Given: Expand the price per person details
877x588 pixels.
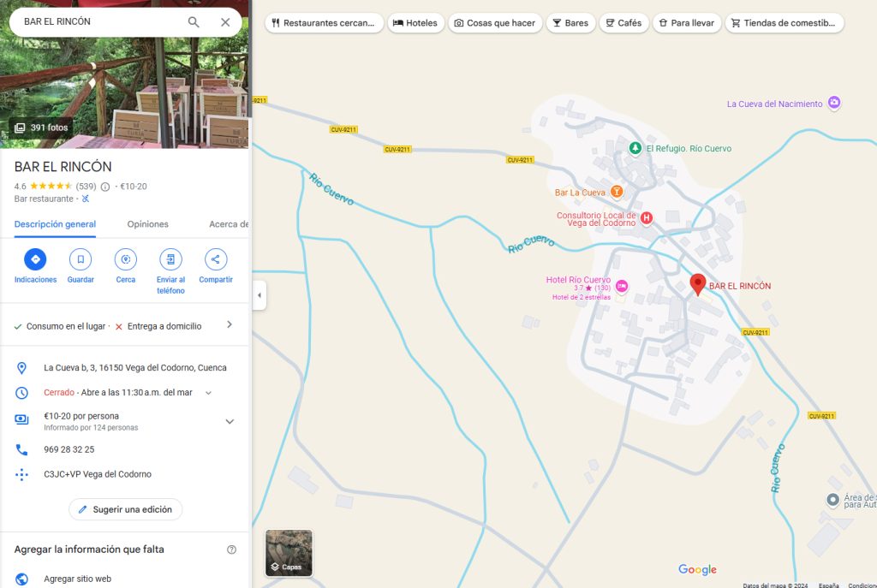Looking at the screenshot, I should (x=230, y=421).
